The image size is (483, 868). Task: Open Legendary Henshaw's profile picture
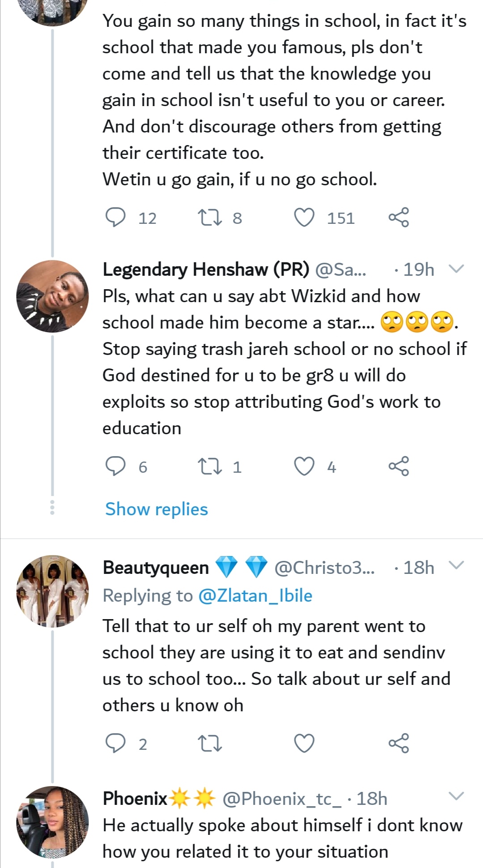point(52,296)
